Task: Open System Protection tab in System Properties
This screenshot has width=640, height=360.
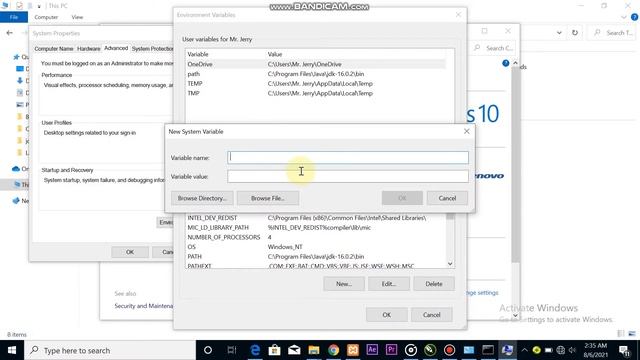Action: tap(152, 49)
